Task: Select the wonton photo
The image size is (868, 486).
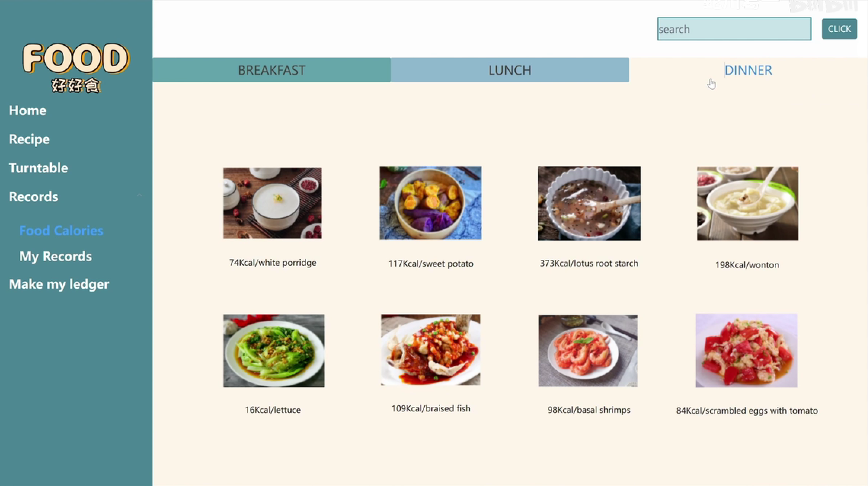Action: (x=748, y=203)
